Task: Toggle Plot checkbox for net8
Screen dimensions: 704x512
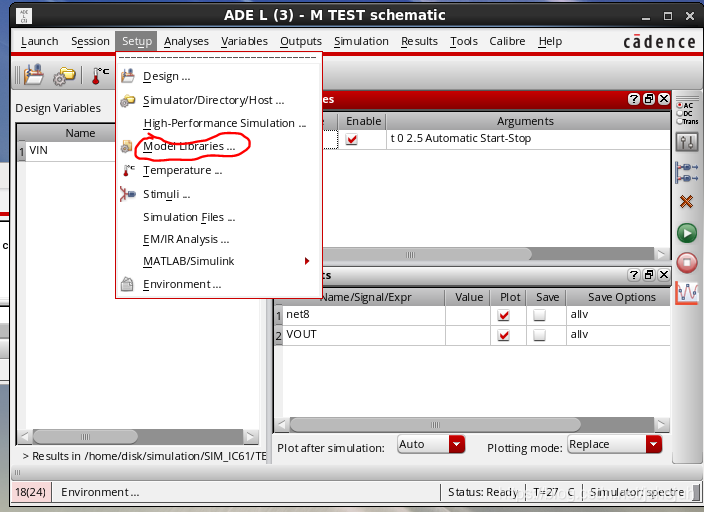Action: point(504,315)
